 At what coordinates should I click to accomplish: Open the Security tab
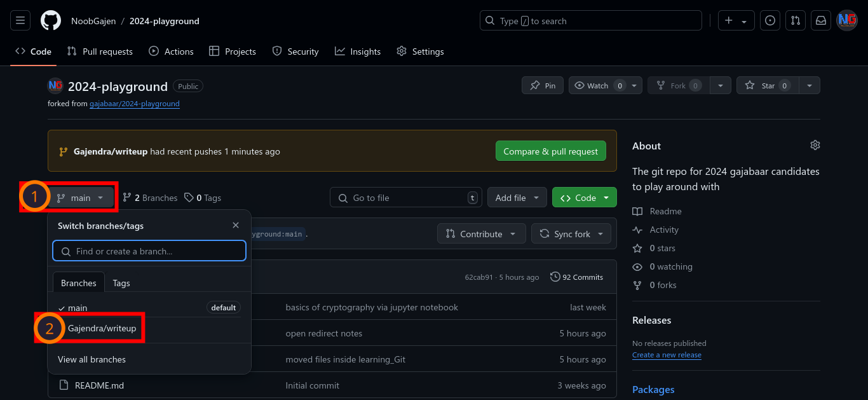(x=295, y=52)
